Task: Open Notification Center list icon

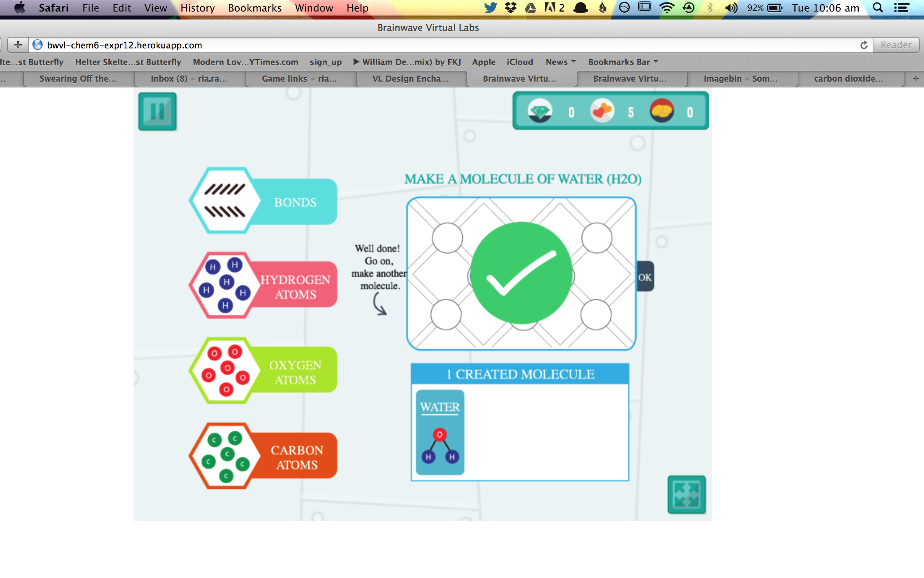Action: point(902,8)
